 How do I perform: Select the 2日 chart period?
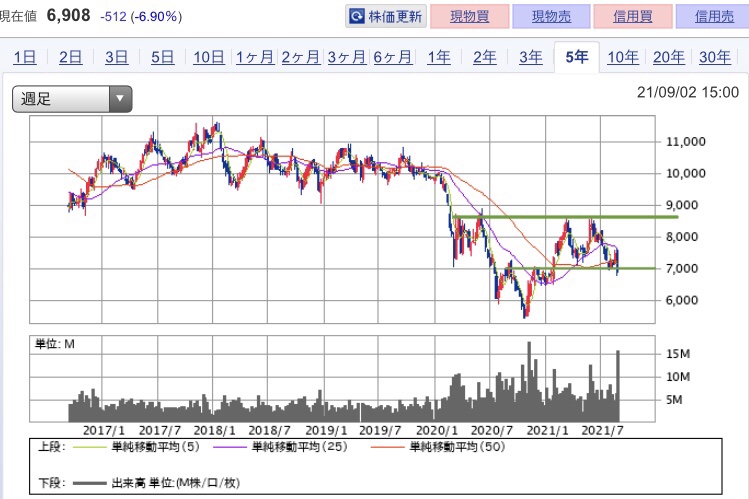70,57
